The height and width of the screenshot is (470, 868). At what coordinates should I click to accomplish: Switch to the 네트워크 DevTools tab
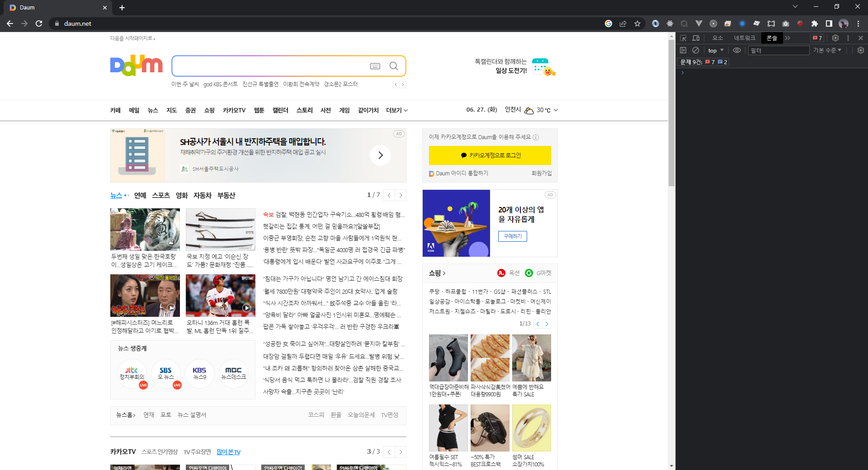click(745, 38)
